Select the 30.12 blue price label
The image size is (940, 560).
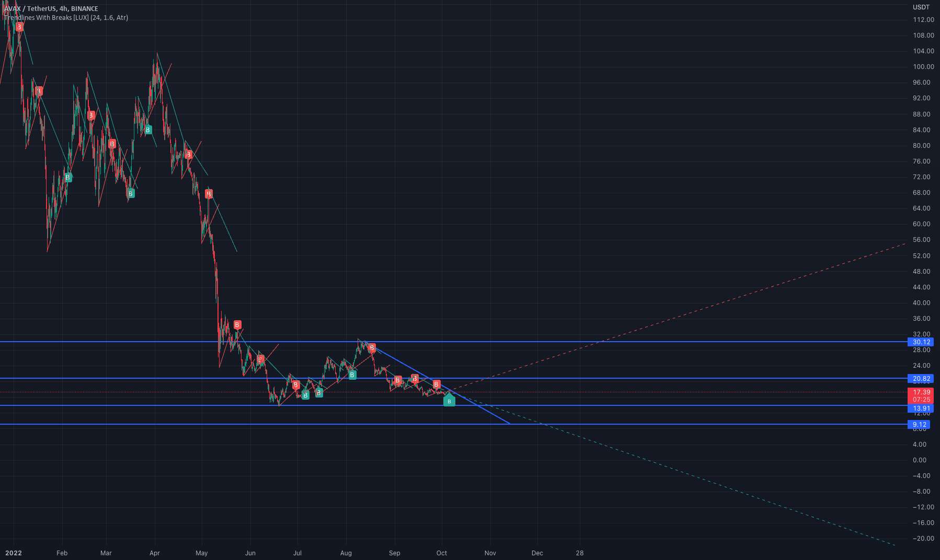pos(921,342)
